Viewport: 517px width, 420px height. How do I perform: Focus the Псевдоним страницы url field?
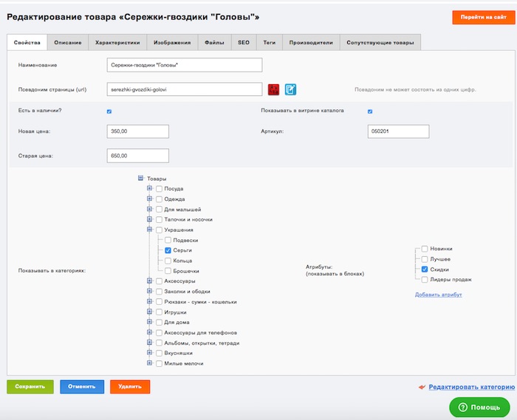185,89
